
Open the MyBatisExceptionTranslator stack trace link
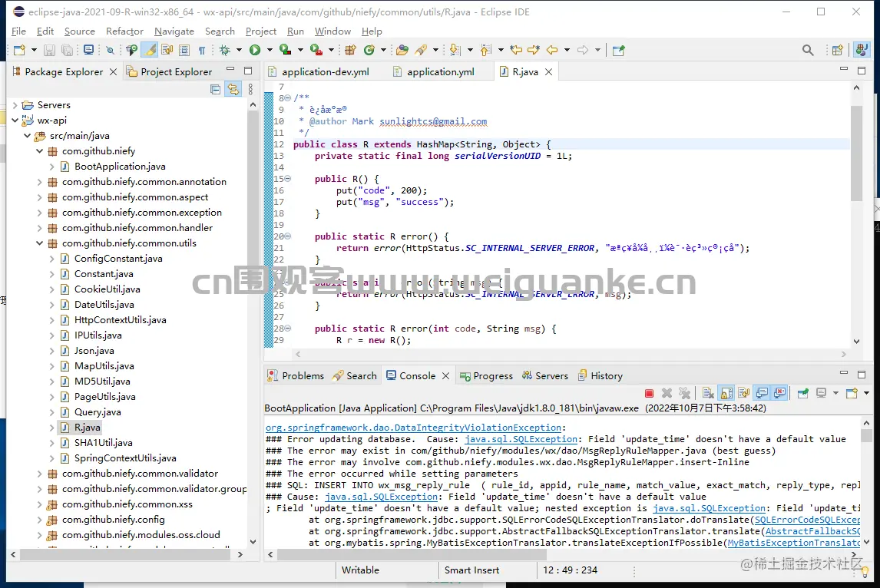pos(793,543)
